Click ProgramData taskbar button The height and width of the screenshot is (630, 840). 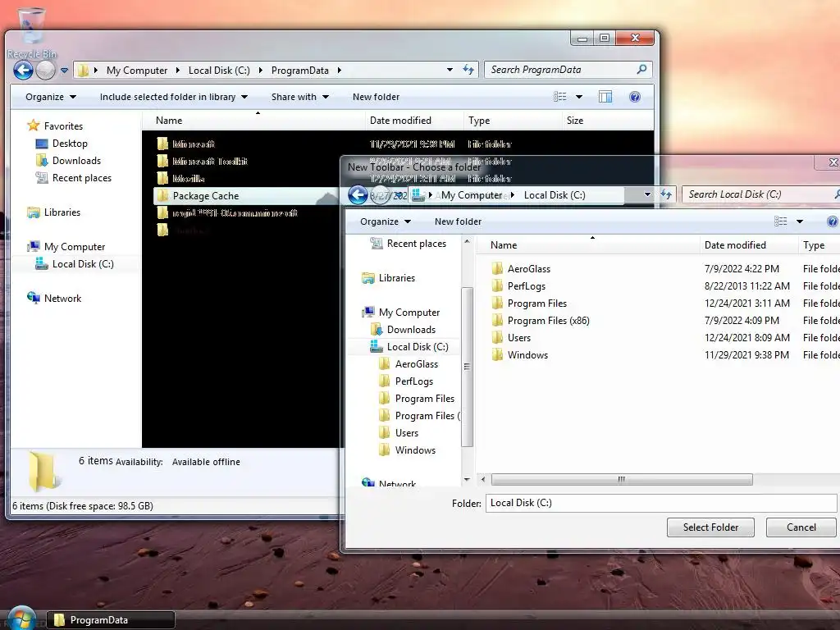(x=111, y=620)
